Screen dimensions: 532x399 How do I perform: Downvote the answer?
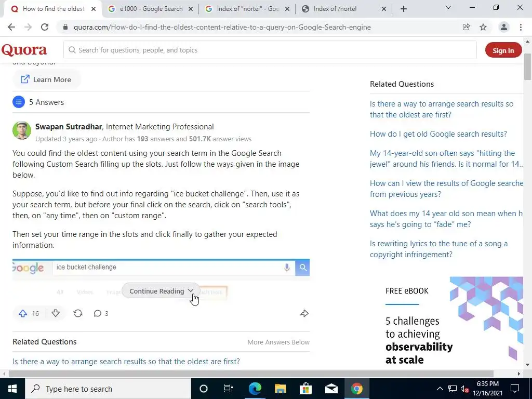tap(56, 313)
